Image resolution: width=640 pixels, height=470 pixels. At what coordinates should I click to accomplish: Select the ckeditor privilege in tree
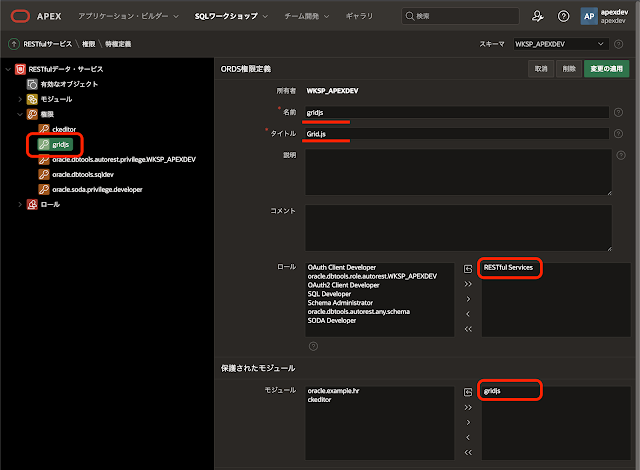click(64, 129)
